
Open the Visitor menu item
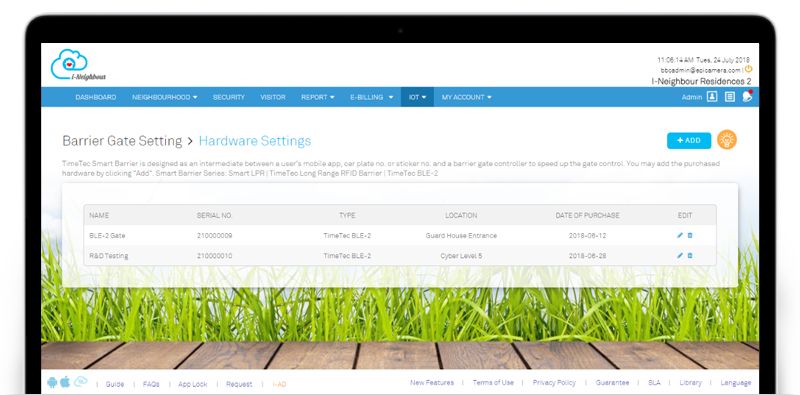coord(273,97)
